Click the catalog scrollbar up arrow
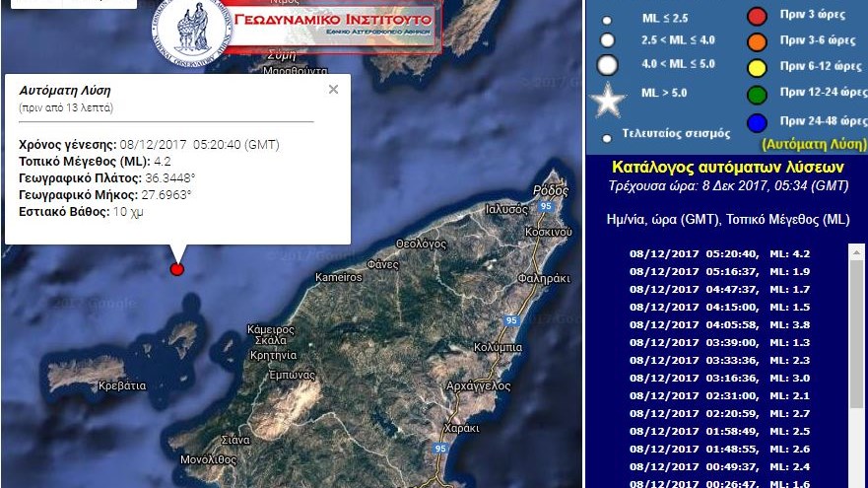This screenshot has height=488, width=868. (856, 251)
